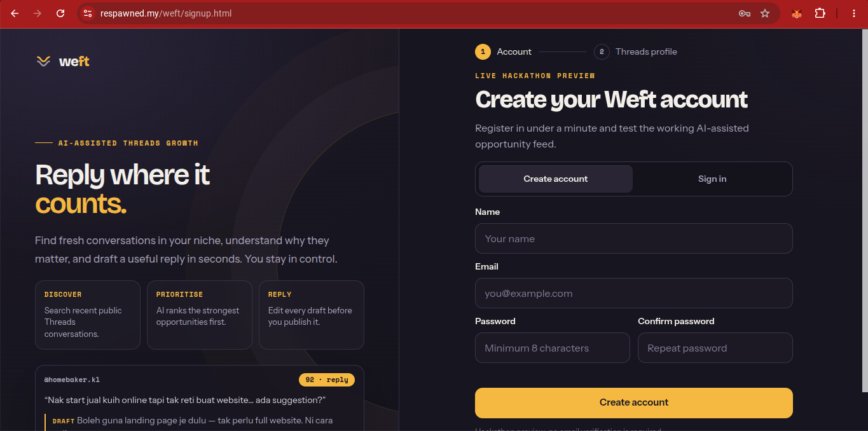Screen dimensions: 868x431
Task: Open the saved passwords key icon
Action: pos(744,13)
